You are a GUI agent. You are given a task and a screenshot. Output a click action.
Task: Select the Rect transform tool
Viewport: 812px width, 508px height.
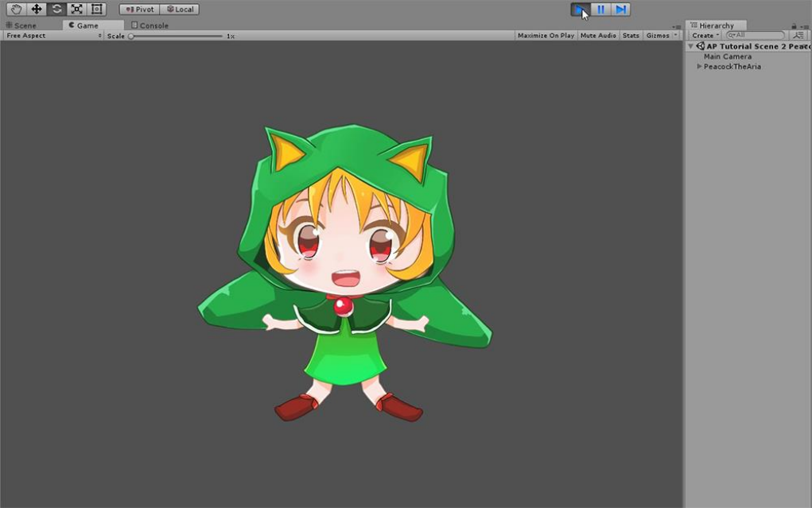tap(97, 10)
